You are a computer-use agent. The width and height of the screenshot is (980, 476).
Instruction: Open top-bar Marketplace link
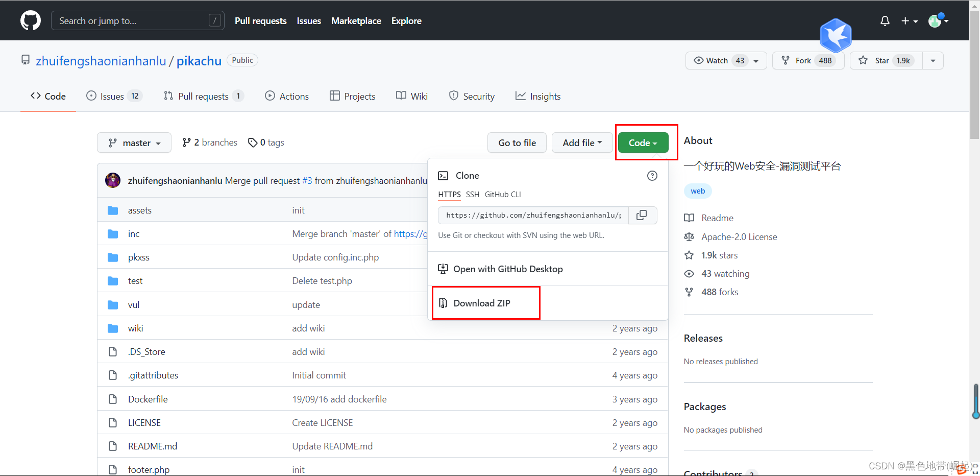coord(356,21)
